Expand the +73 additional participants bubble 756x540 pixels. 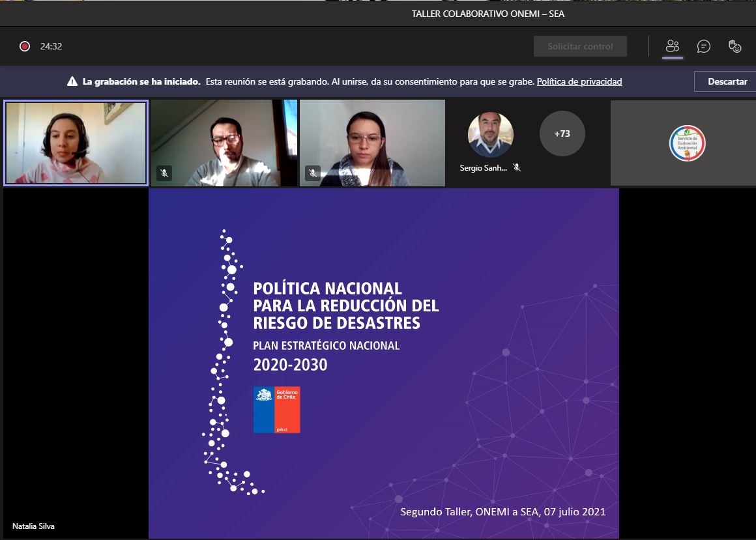click(562, 134)
